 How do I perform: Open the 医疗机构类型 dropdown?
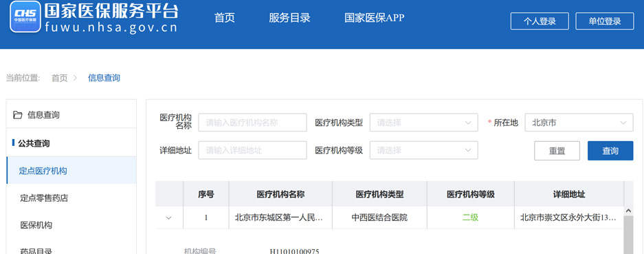423,123
